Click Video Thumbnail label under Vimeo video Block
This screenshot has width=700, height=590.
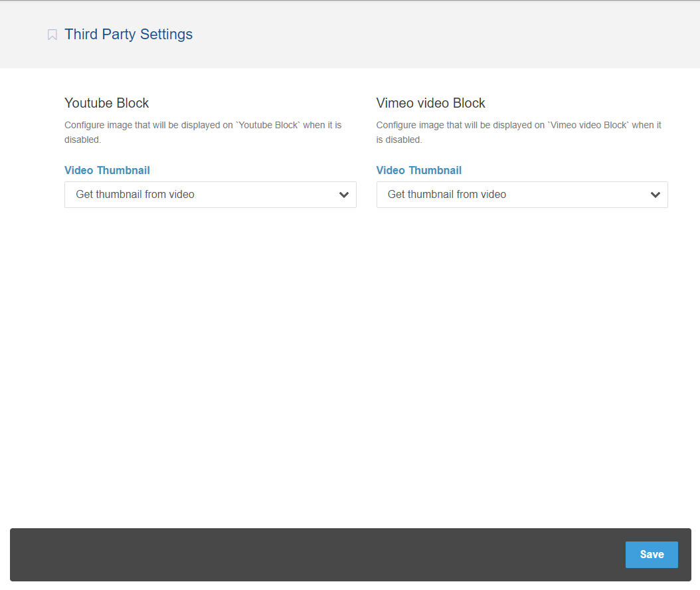tap(418, 170)
